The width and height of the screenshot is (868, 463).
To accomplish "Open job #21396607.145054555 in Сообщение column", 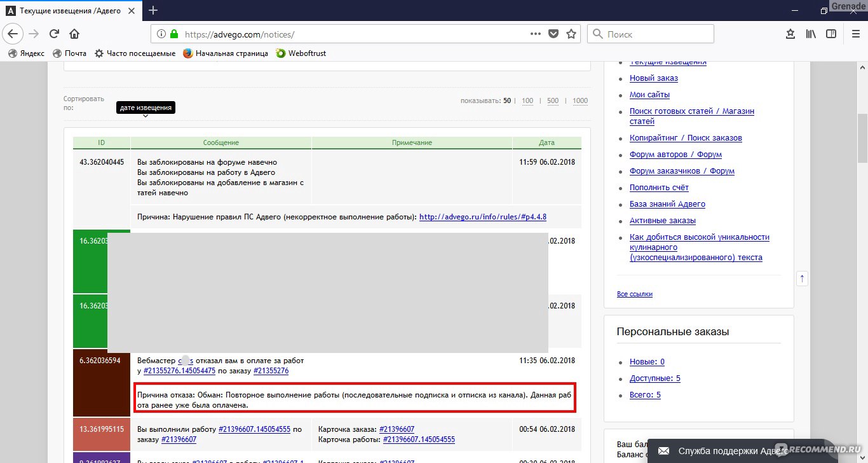I will click(254, 429).
